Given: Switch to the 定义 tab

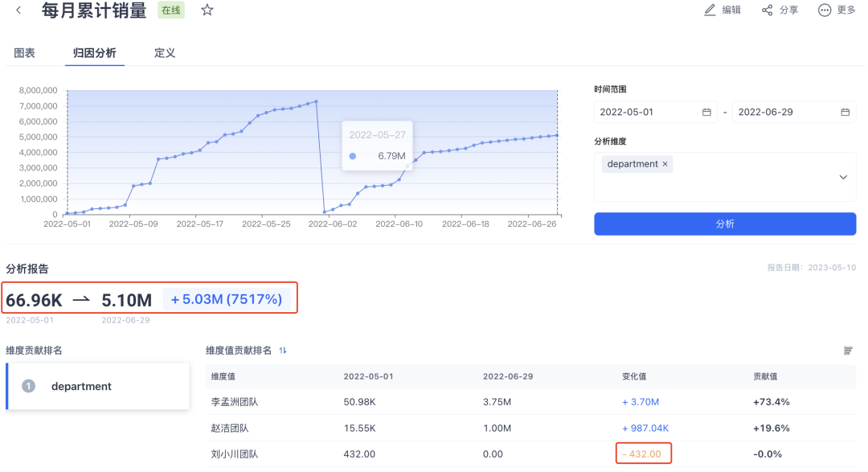Looking at the screenshot, I should click(165, 53).
